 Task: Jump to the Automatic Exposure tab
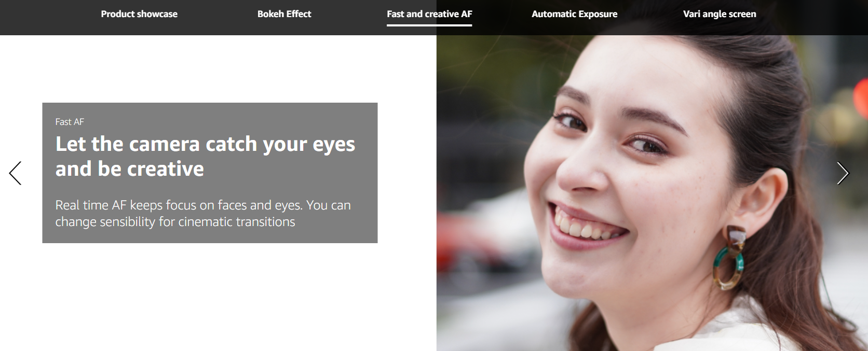(574, 14)
